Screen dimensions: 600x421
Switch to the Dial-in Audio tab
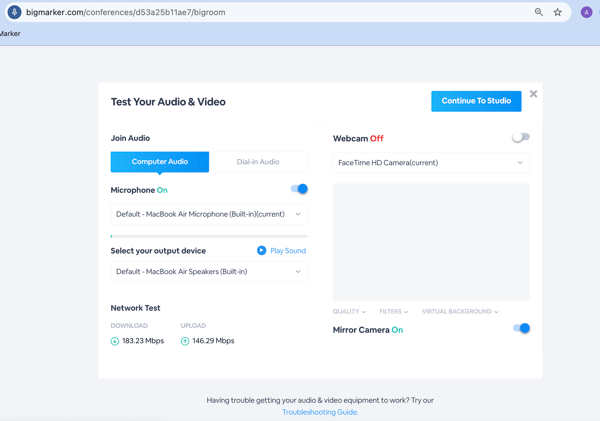pyautogui.click(x=258, y=162)
